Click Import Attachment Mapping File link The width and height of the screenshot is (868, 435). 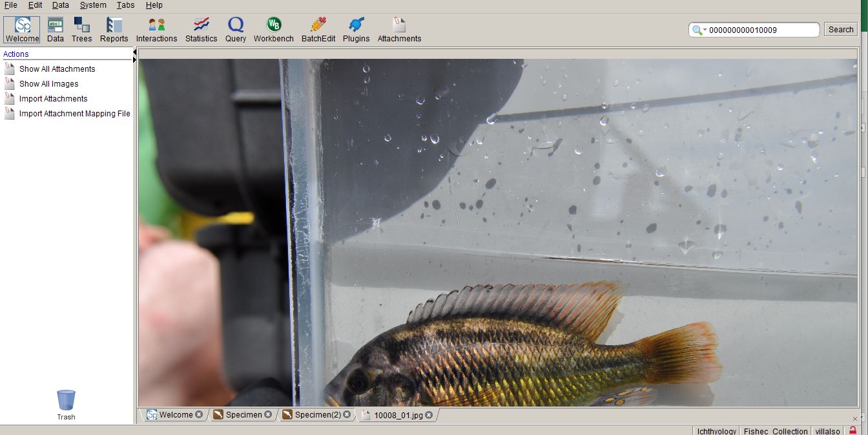point(75,113)
